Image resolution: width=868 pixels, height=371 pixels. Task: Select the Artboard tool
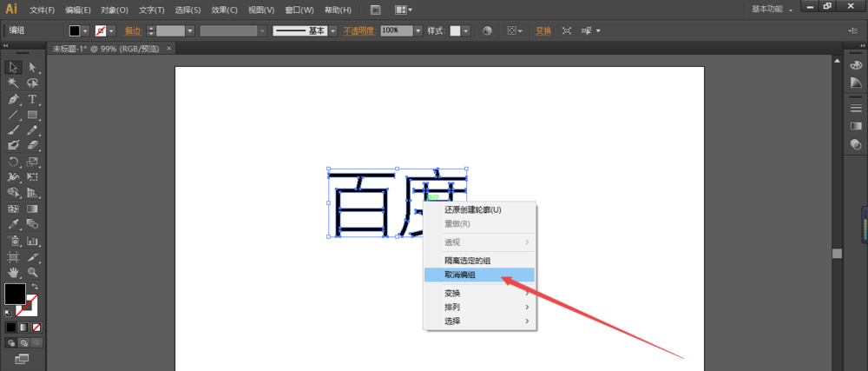13,257
